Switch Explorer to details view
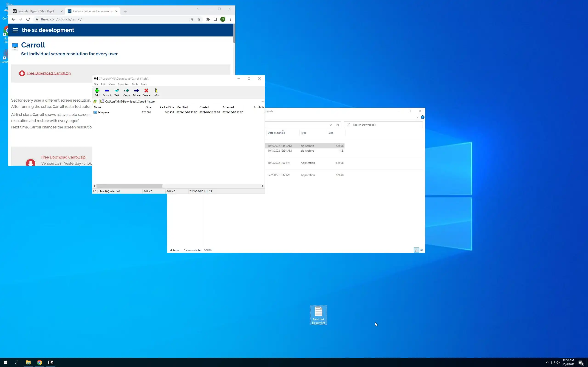 (x=416, y=250)
